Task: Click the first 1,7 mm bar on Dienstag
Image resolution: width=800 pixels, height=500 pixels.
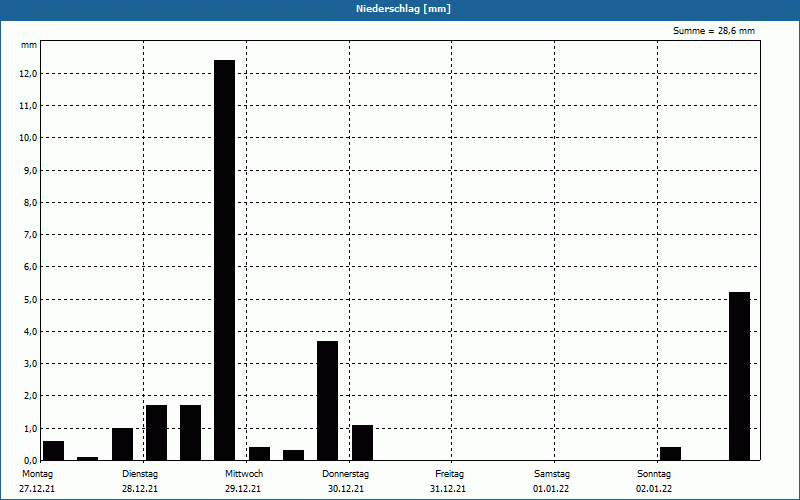Action: point(157,433)
